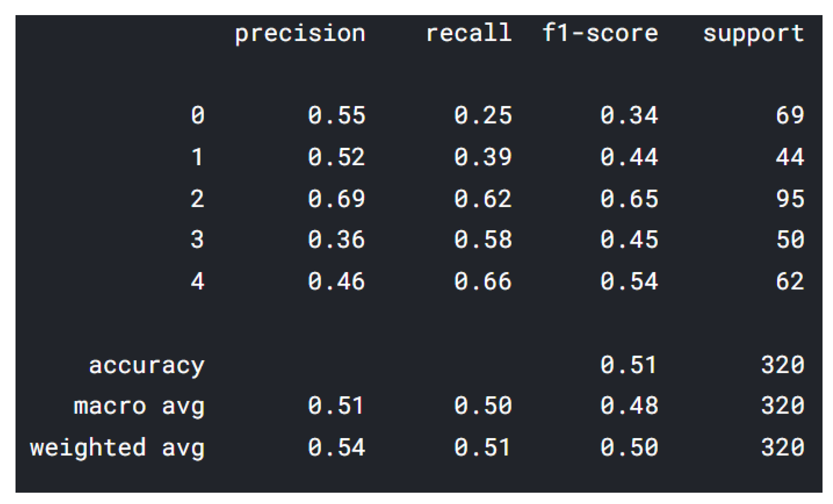
Task: Click class 1 f1-score value 0.44
Action: point(629,157)
